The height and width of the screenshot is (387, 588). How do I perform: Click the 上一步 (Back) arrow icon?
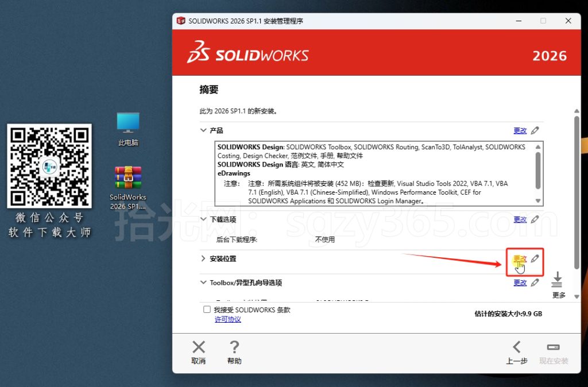point(516,348)
